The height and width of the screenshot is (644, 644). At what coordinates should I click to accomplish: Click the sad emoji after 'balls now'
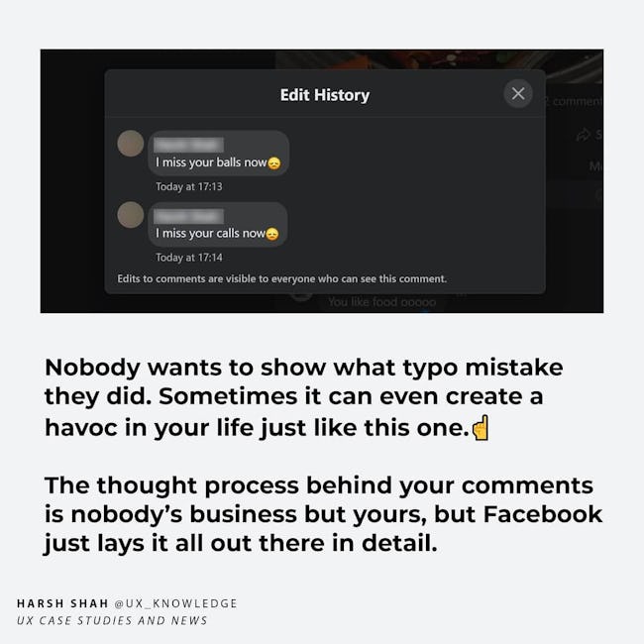click(x=273, y=163)
